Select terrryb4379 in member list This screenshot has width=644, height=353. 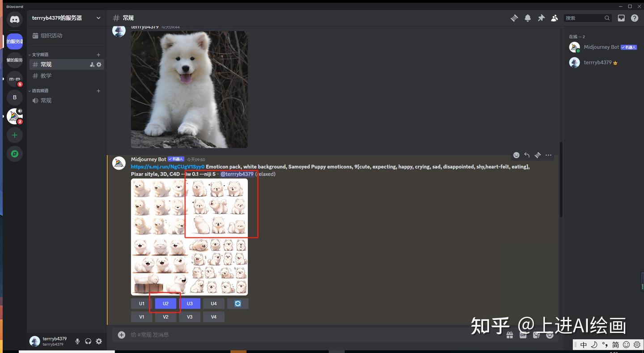(x=602, y=63)
